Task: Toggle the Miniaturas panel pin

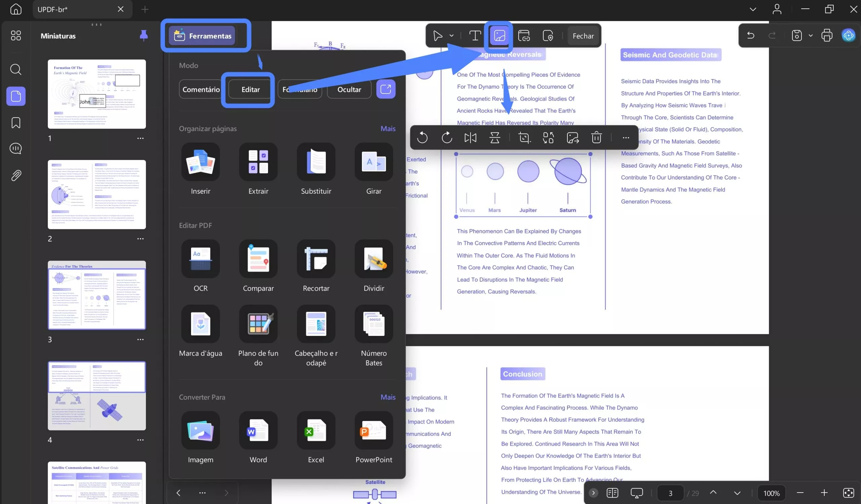Action: [144, 35]
